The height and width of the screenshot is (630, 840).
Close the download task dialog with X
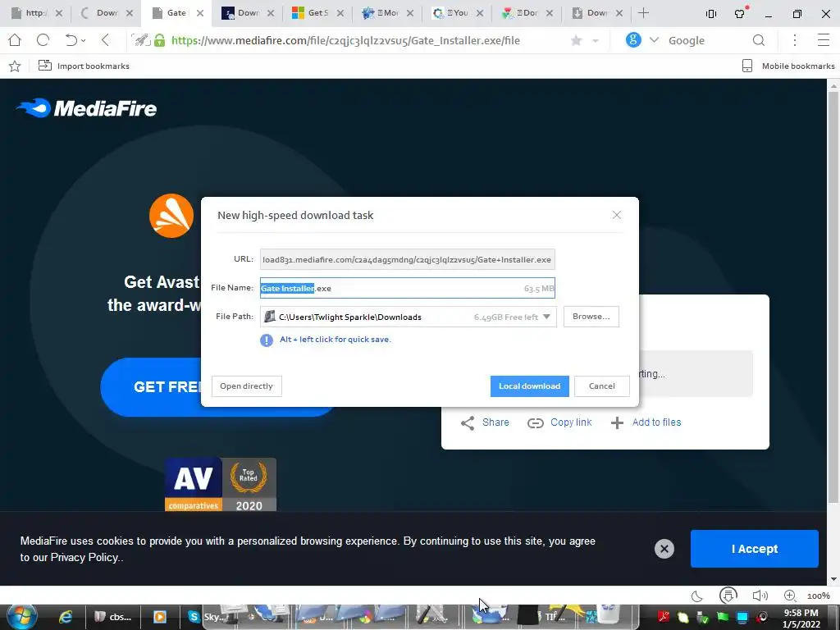(x=617, y=215)
